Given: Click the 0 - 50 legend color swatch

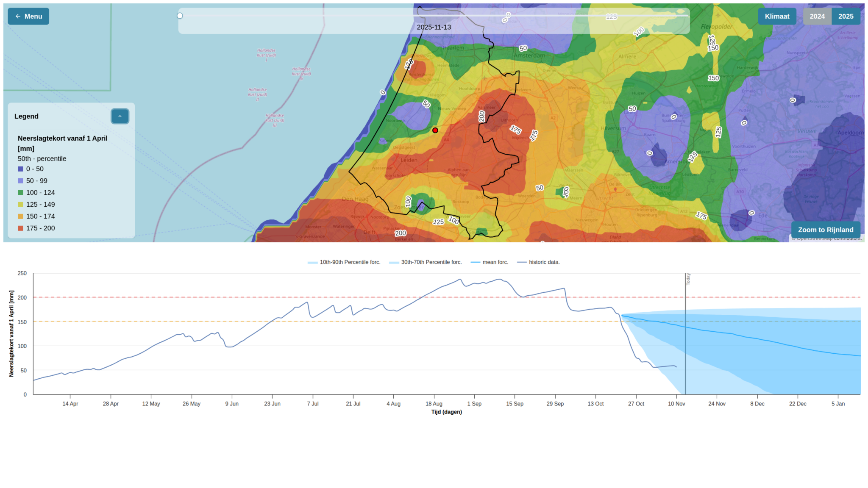Looking at the screenshot, I should (x=20, y=169).
